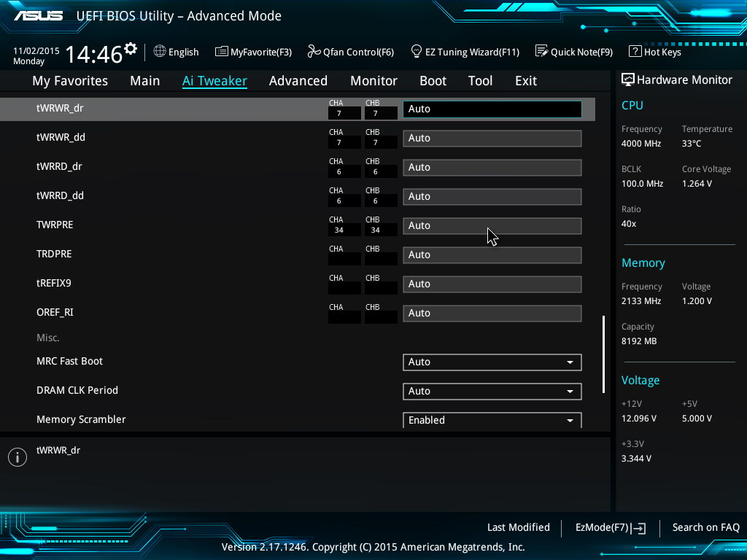Go to the Boot tab

pyautogui.click(x=433, y=81)
